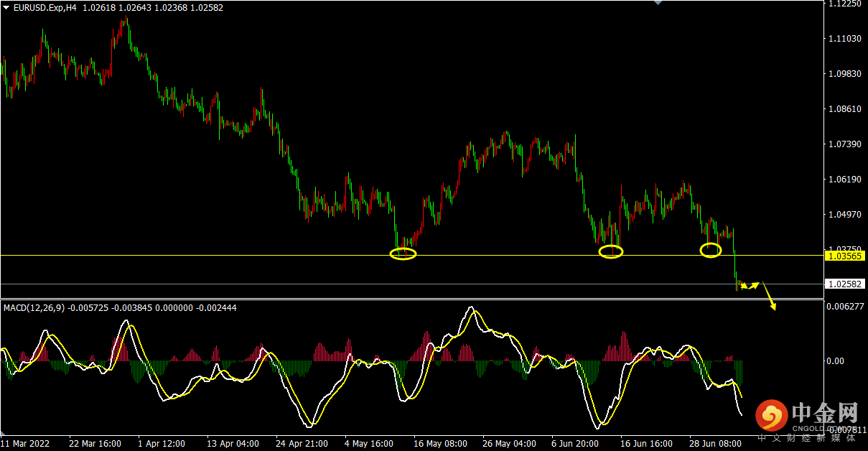868x451 pixels.
Task: Click the gray chart shift triangle marker at top
Action: tap(658, 3)
